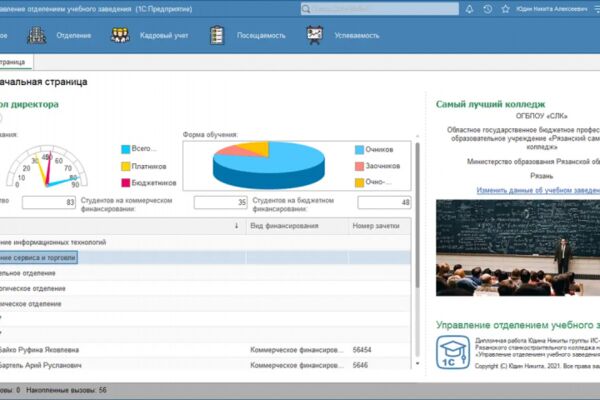Toggle sort arrow in table header

(x=236, y=226)
